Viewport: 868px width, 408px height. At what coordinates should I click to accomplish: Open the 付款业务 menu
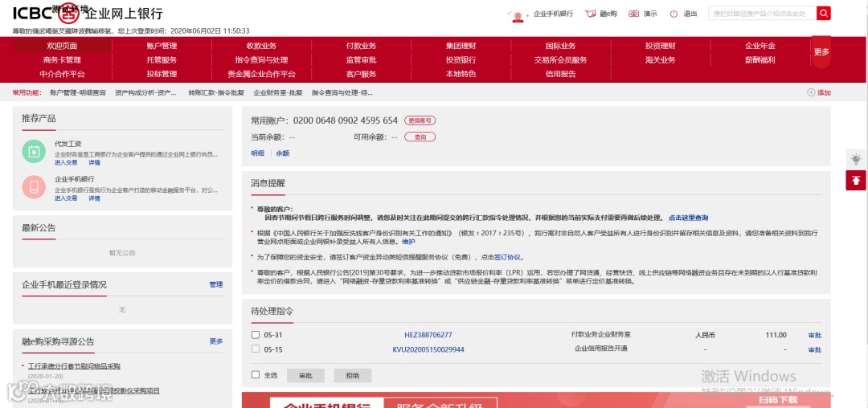[x=361, y=45]
